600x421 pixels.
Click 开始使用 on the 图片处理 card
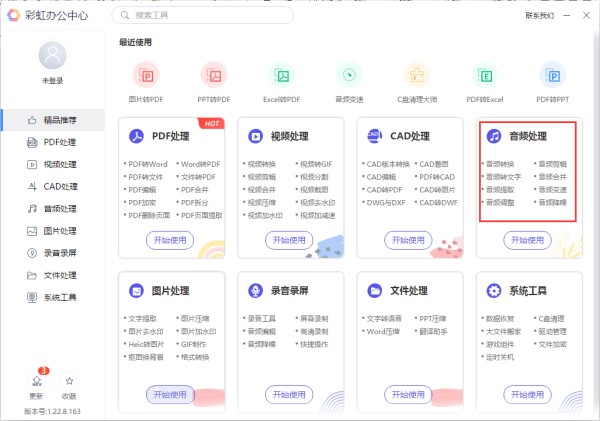click(170, 395)
